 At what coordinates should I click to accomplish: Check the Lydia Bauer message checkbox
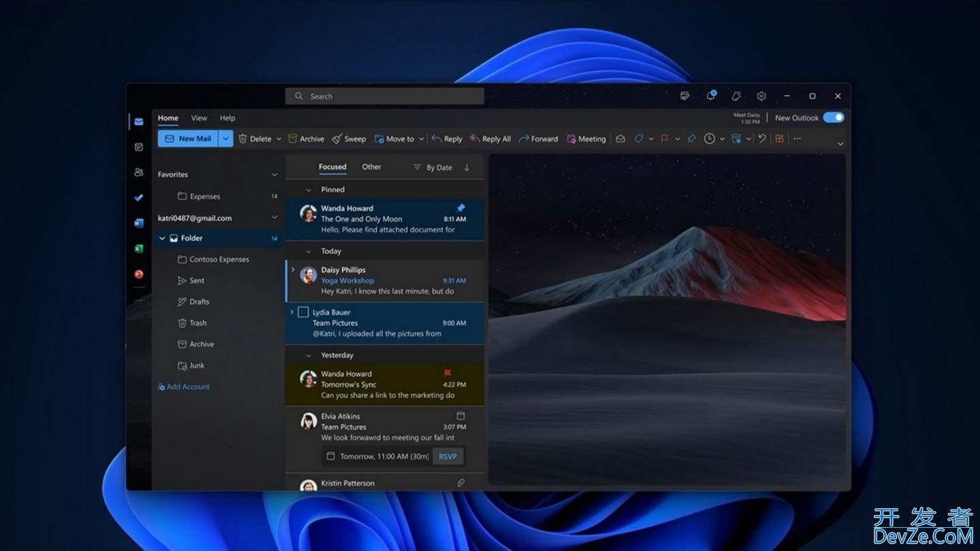click(304, 312)
